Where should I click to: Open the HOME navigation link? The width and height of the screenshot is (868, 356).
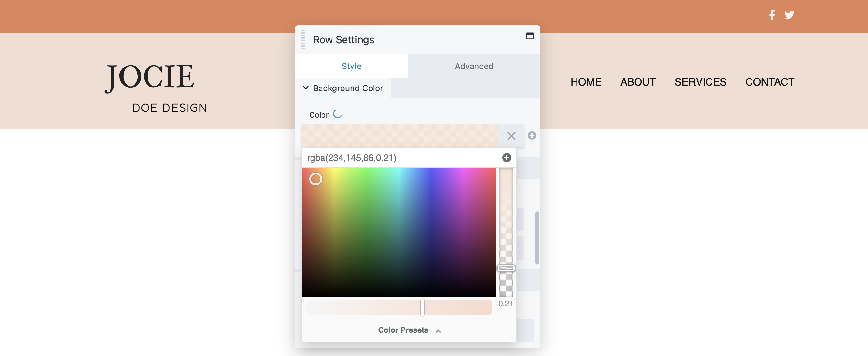point(586,82)
